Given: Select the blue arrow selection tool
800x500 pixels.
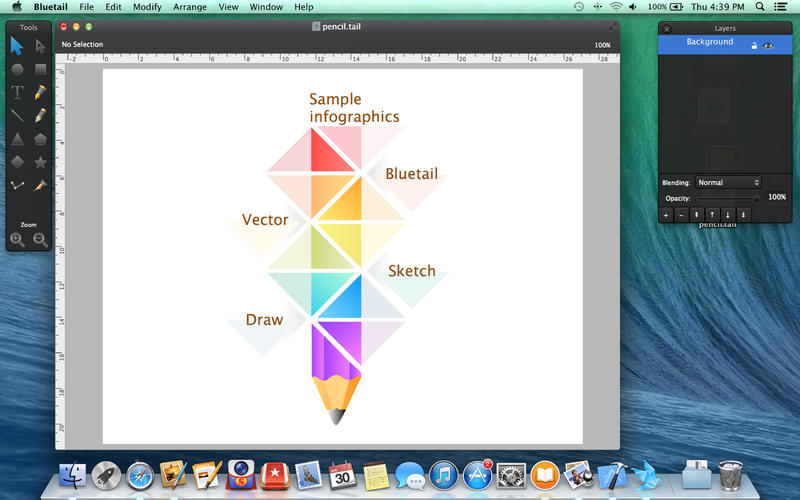Looking at the screenshot, I should coord(17,46).
